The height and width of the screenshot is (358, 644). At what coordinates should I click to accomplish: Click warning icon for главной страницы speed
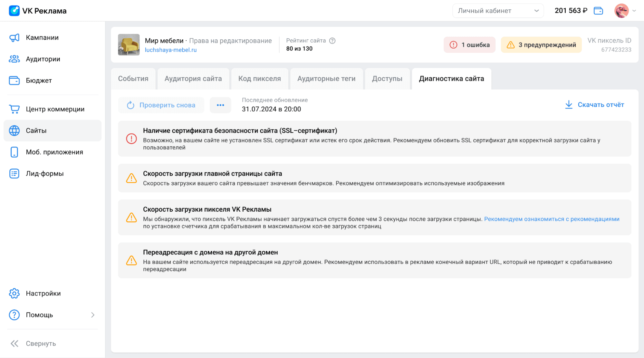point(131,178)
